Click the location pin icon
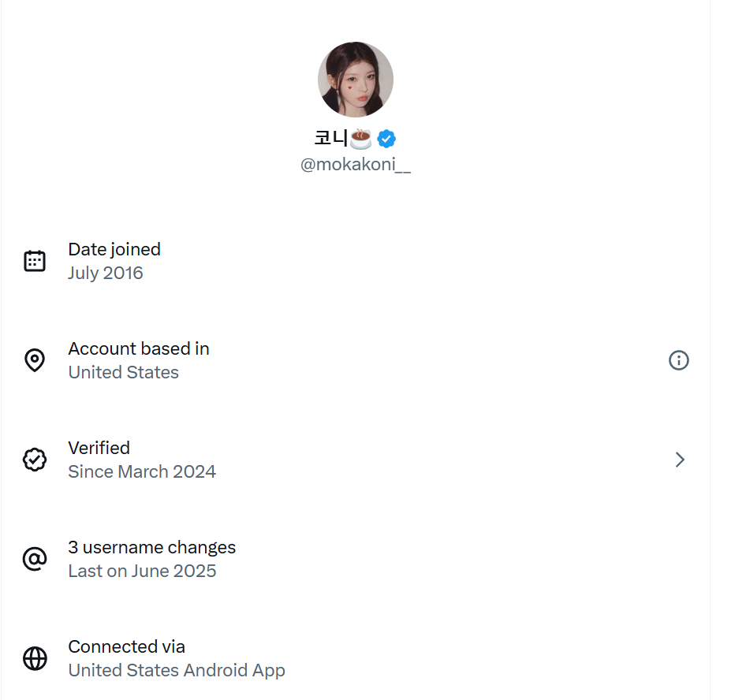Viewport: 746px width, 700px height. click(x=35, y=360)
